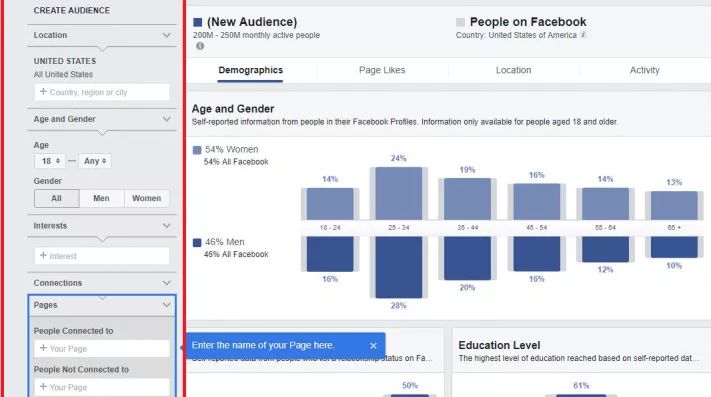Click the Country, region or city field
The image size is (711, 397).
[x=102, y=92]
